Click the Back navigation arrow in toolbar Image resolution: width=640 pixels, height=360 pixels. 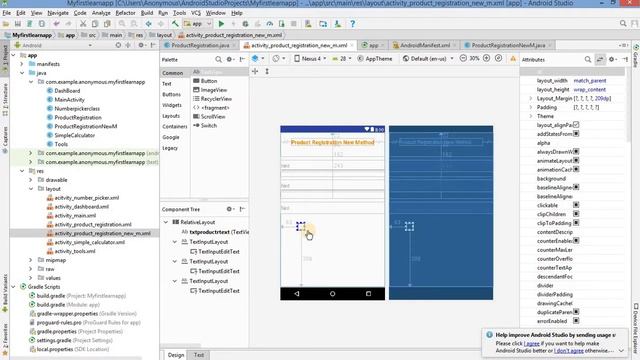pos(149,24)
